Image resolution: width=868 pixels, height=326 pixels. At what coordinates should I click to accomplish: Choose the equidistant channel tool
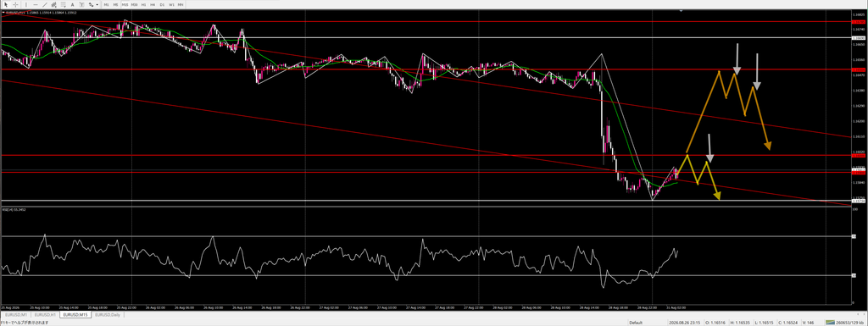point(54,4)
